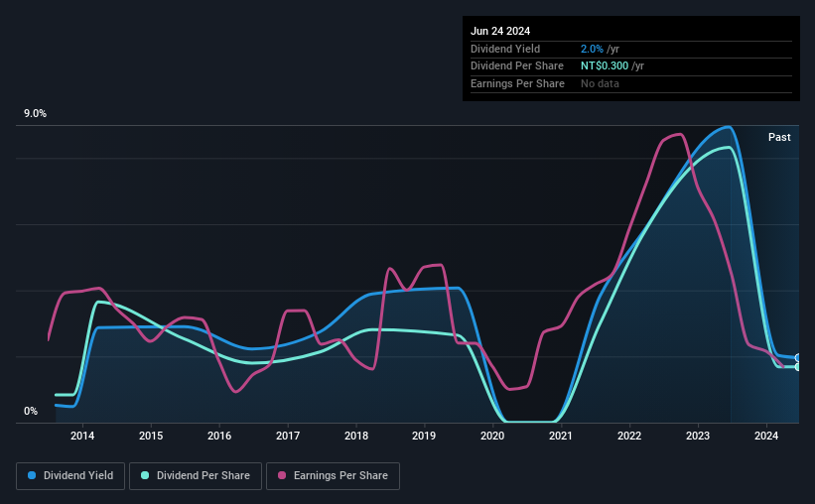Image resolution: width=815 pixels, height=504 pixels.
Task: Click the teal Dividend Per Share legend dot
Action: (x=145, y=475)
